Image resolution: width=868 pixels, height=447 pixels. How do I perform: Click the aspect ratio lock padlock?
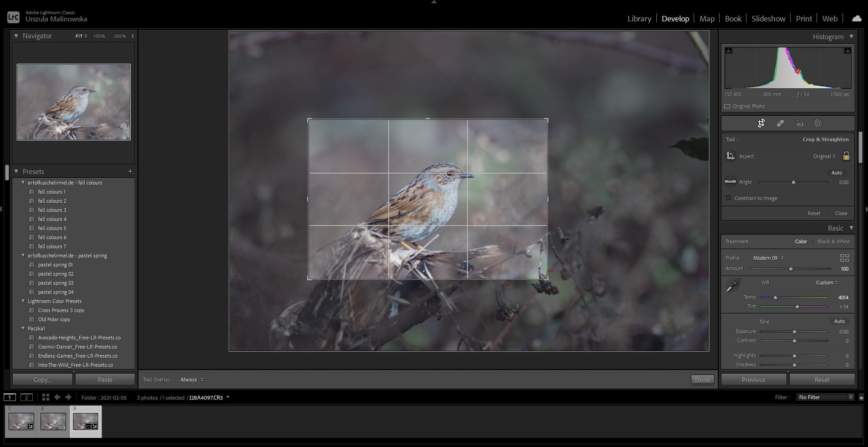click(x=846, y=156)
